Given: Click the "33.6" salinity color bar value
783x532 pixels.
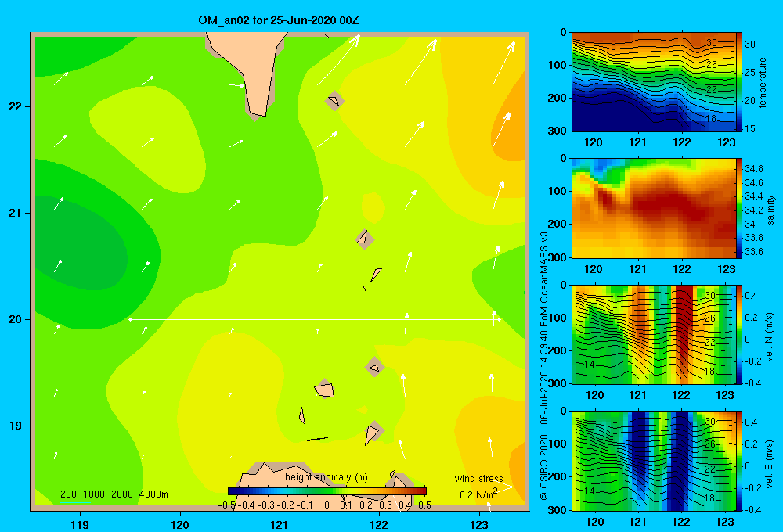Looking at the screenshot, I should click(753, 252).
